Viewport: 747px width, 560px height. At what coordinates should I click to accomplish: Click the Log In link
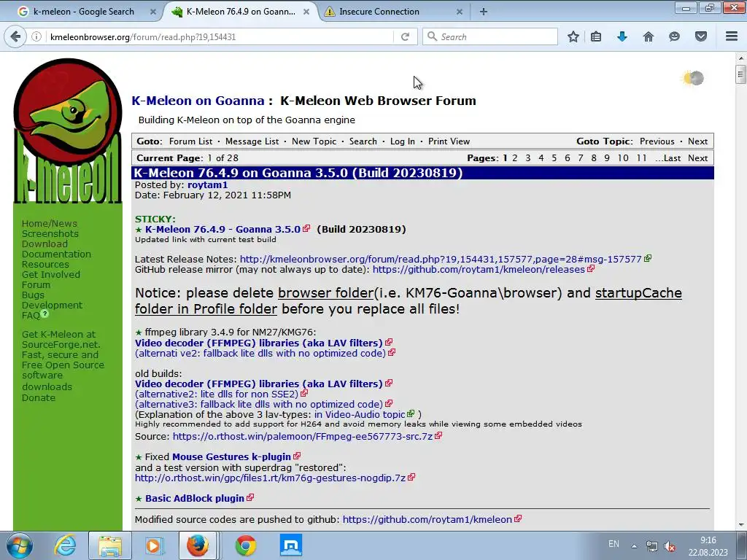403,141
